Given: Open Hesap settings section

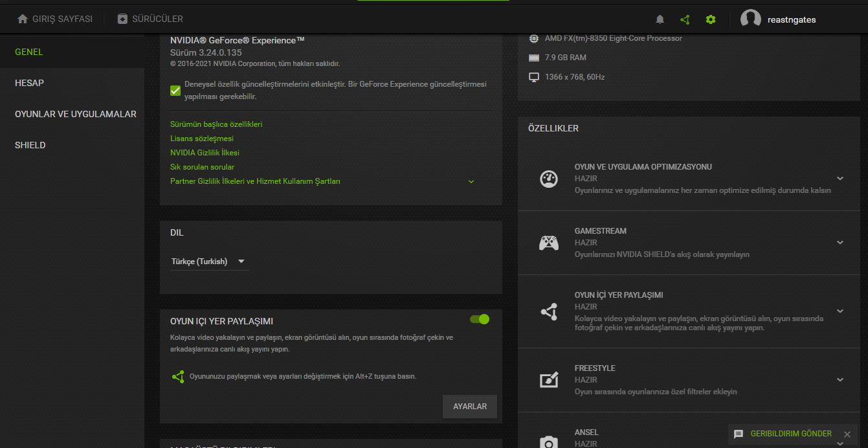Looking at the screenshot, I should [72, 83].
